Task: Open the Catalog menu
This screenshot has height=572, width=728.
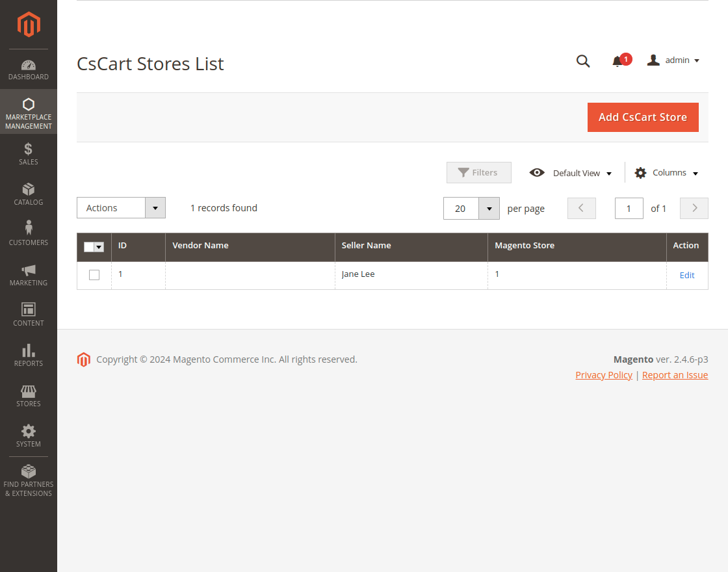Action: click(x=29, y=194)
